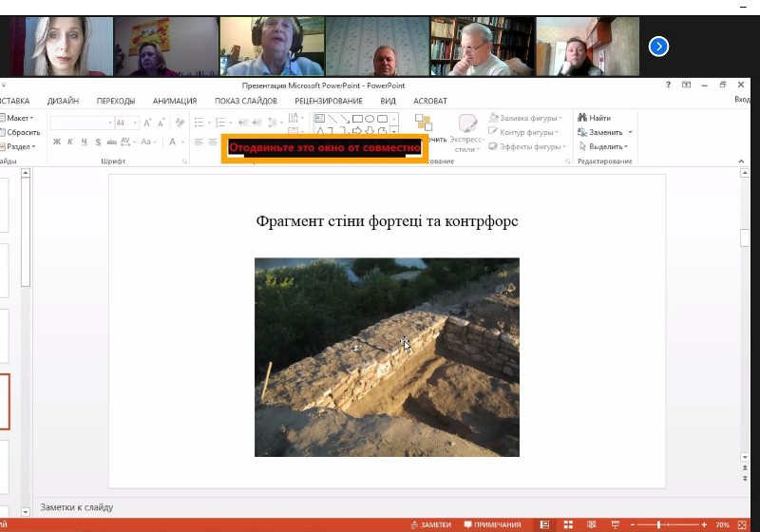
Task: Click next arrow in video participant strip
Action: pyautogui.click(x=658, y=47)
